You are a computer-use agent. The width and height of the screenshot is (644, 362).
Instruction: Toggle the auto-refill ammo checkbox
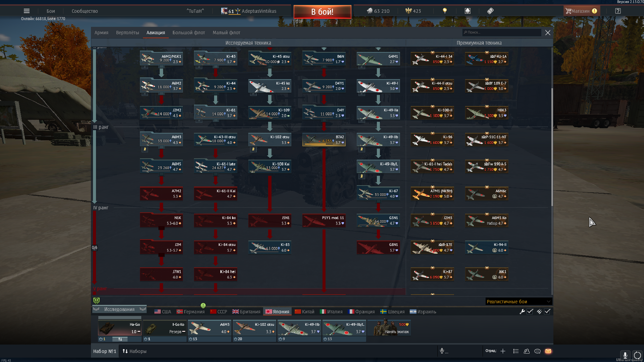[547, 311]
